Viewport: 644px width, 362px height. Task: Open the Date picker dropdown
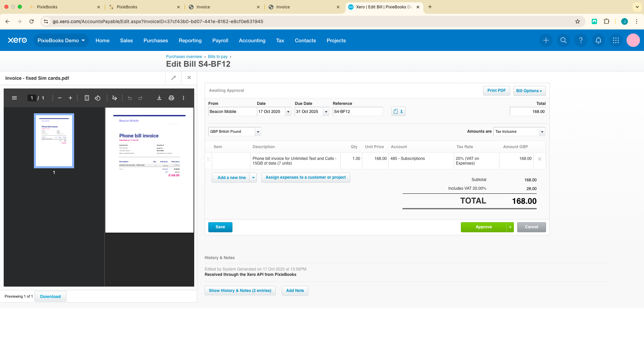[288, 112]
